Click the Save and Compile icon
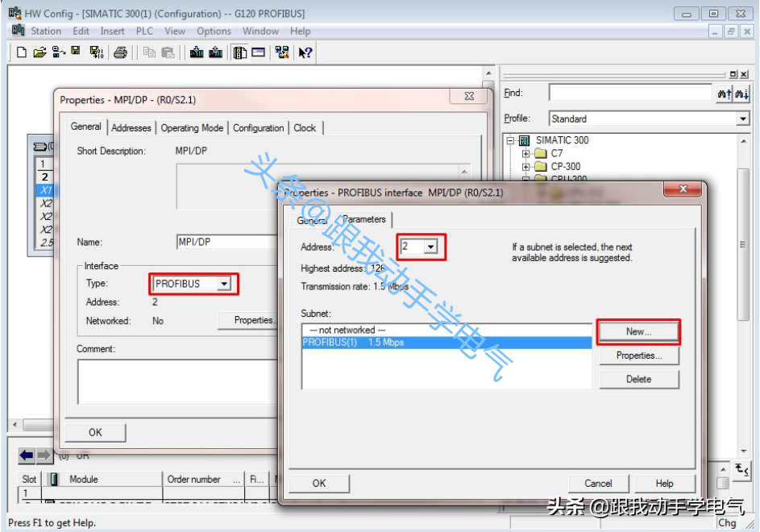The image size is (760, 532). (x=96, y=52)
